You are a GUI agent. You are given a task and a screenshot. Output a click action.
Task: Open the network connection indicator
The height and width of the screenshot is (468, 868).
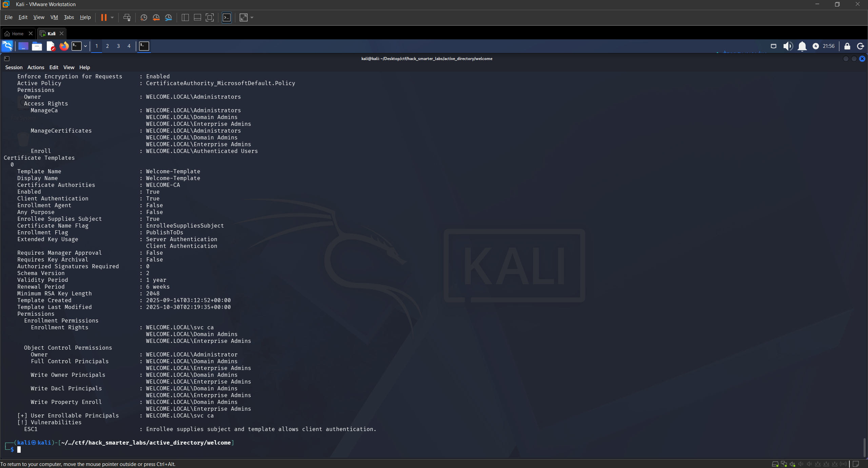pos(773,46)
